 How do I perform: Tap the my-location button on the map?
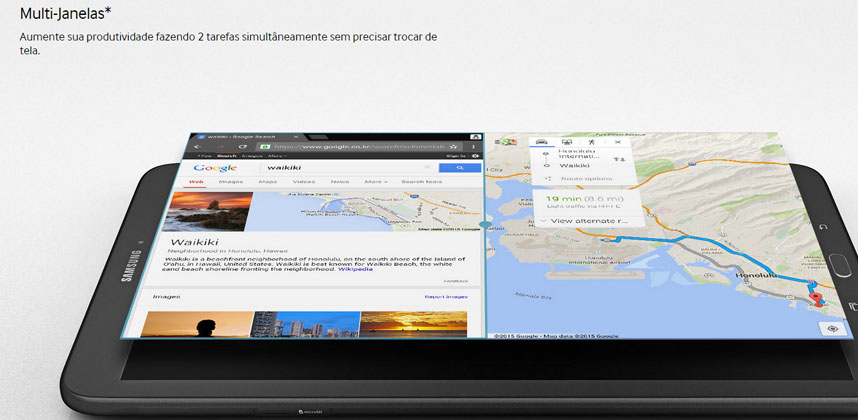click(x=833, y=328)
